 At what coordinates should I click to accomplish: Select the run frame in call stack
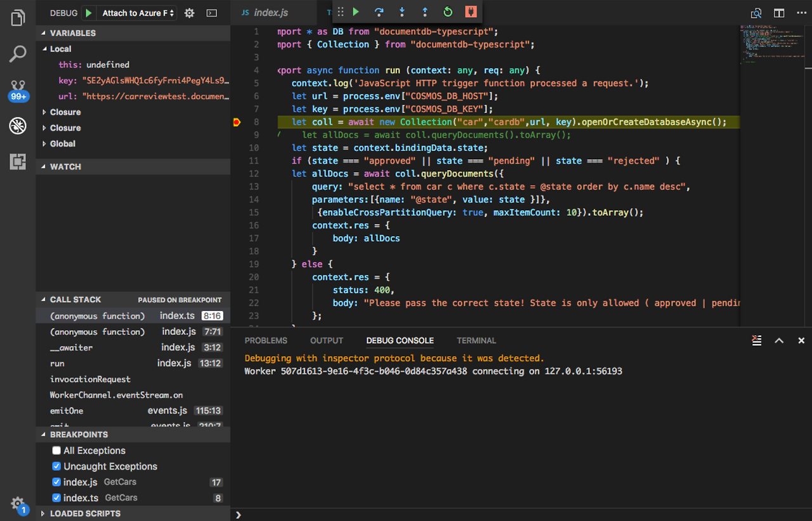(x=57, y=364)
